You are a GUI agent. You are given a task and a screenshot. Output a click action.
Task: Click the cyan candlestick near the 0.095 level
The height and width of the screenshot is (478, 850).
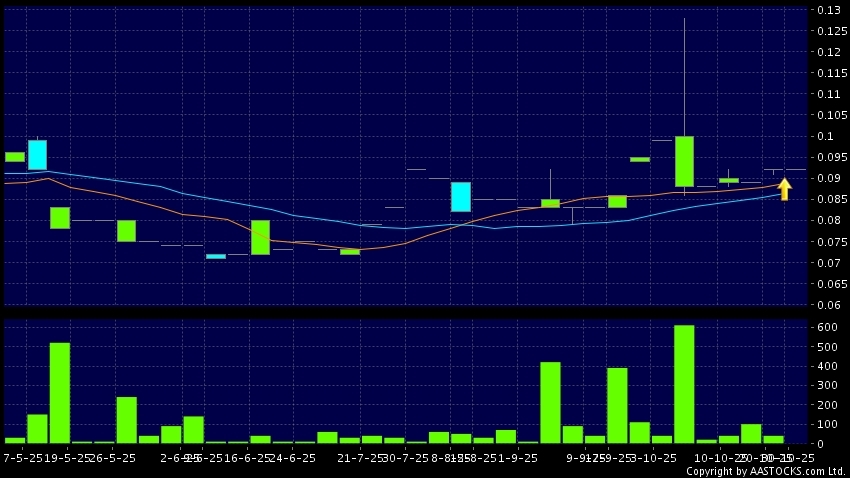37,155
